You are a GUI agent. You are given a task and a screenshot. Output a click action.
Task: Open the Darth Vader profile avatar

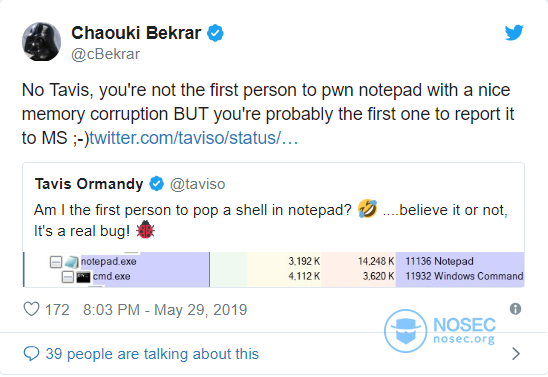[x=41, y=42]
